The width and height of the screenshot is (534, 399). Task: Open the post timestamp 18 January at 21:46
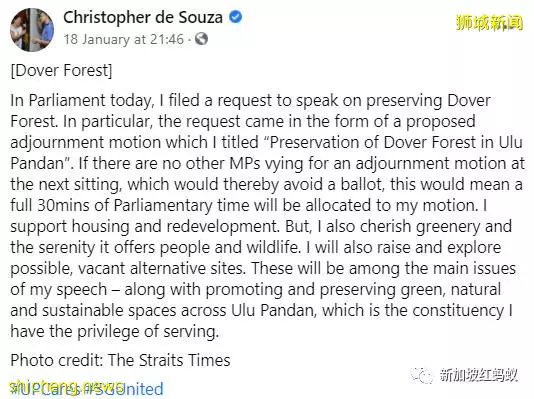(x=124, y=39)
